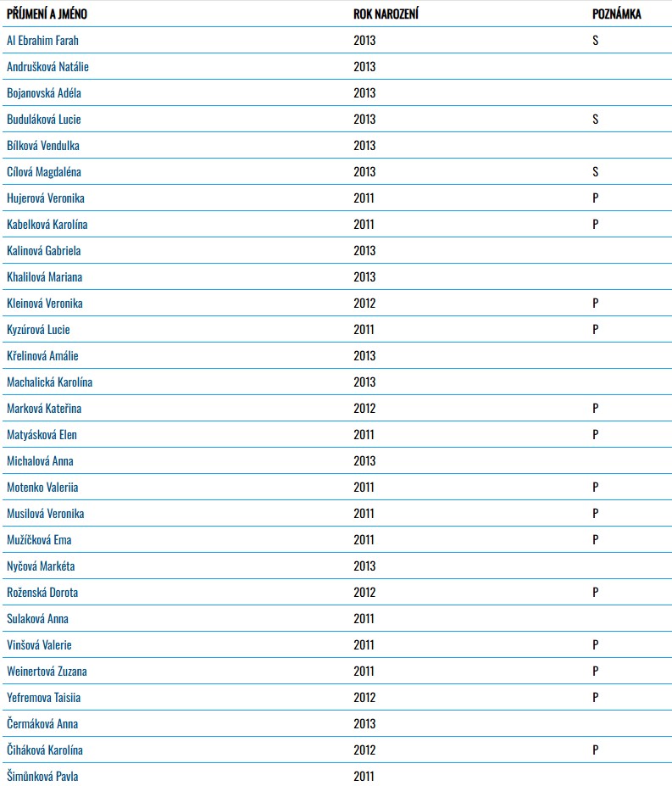
Task: Open Bojanovská Adéla's profile link
Action: point(44,92)
